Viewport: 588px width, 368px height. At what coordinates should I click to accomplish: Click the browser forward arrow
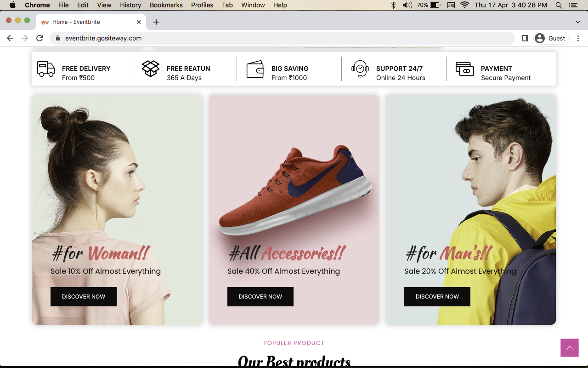point(25,38)
